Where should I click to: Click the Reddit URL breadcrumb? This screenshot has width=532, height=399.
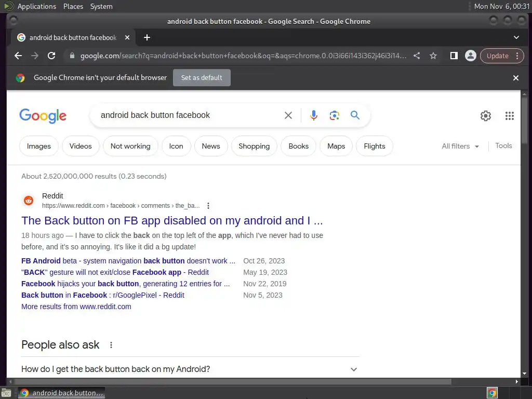pos(121,206)
